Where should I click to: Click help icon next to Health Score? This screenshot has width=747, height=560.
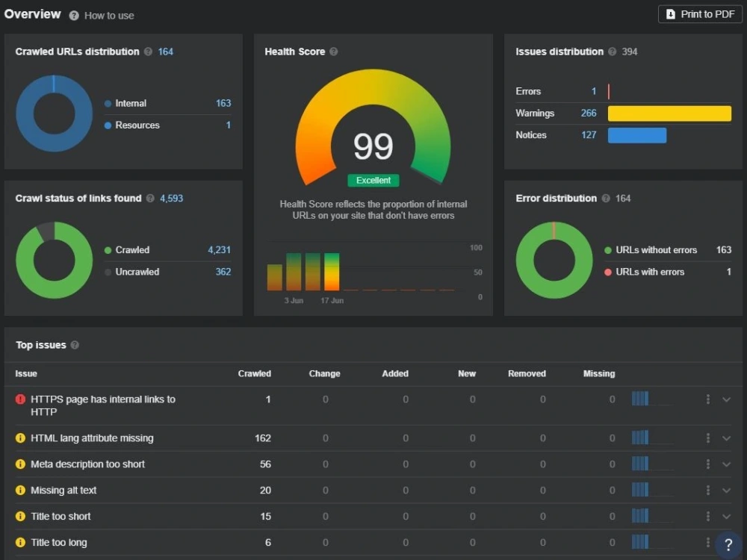coord(333,52)
